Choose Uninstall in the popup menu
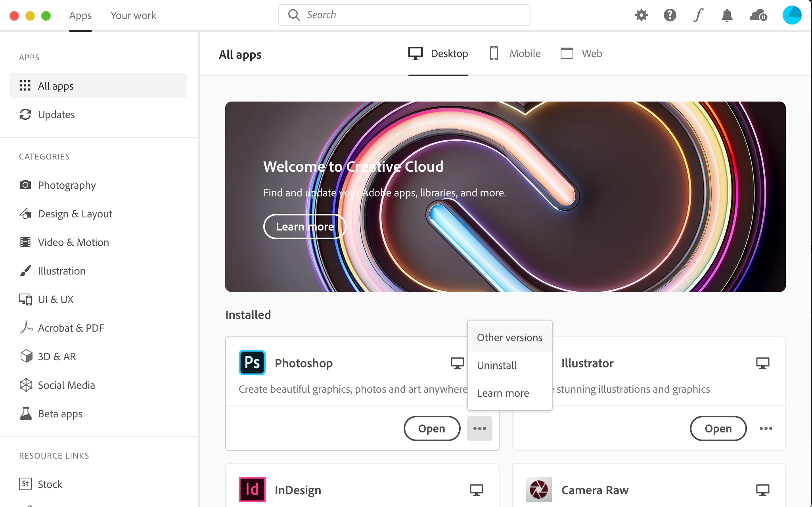 pyautogui.click(x=497, y=365)
